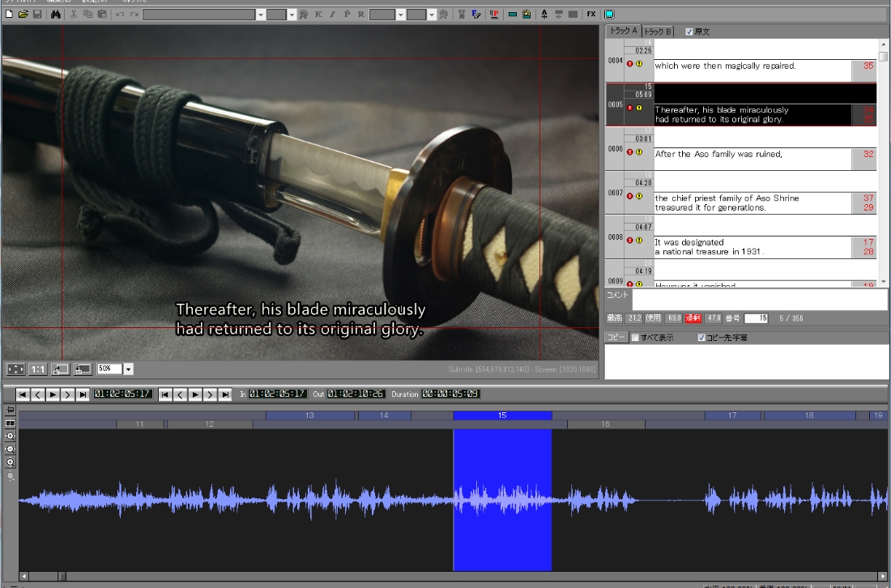Step back one frame in first transport group

point(37,394)
